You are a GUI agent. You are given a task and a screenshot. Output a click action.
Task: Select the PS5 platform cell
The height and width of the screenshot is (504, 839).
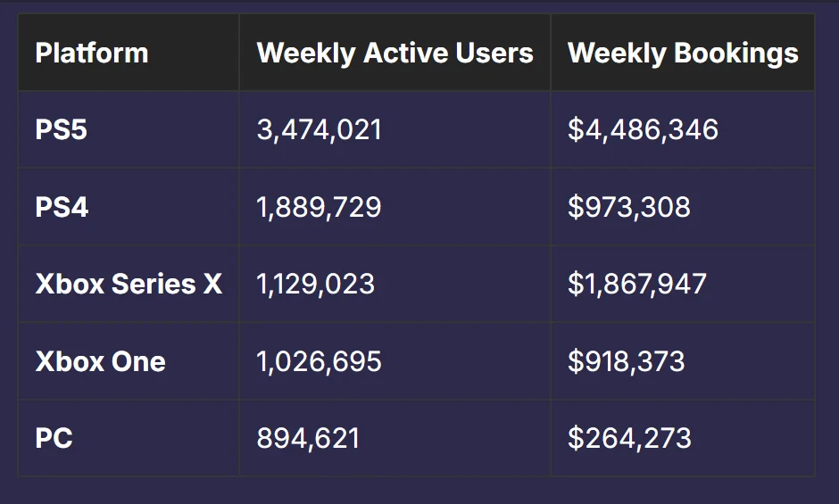(x=62, y=129)
